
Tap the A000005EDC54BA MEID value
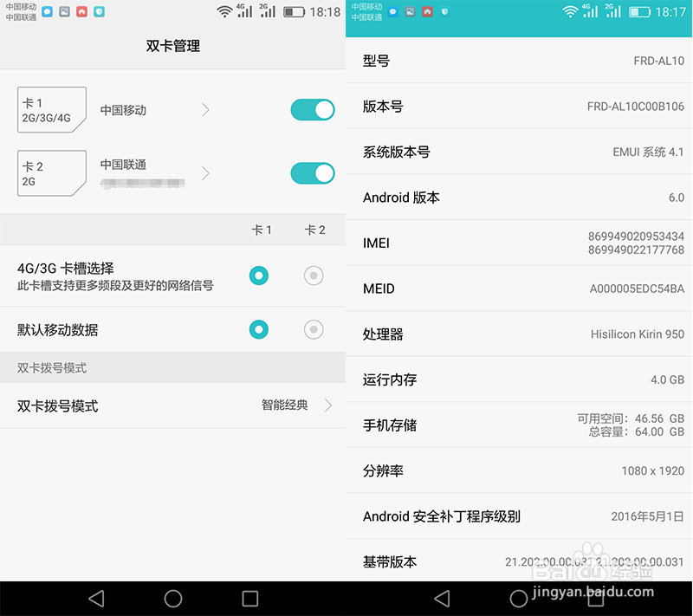[637, 289]
